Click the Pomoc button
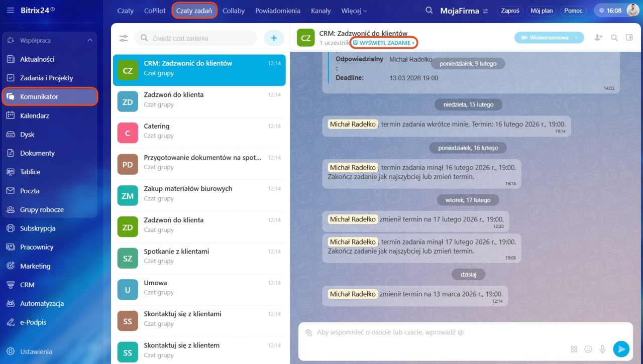This screenshot has width=643, height=364. click(573, 11)
